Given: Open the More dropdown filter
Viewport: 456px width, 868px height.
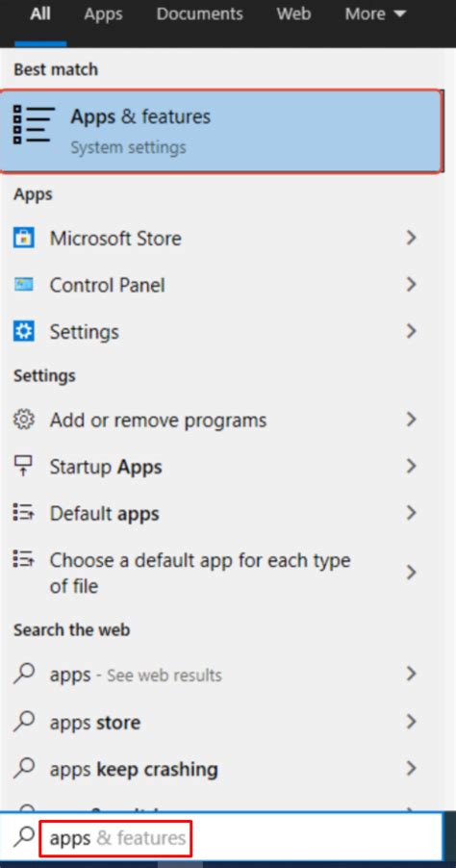Looking at the screenshot, I should pyautogui.click(x=375, y=13).
